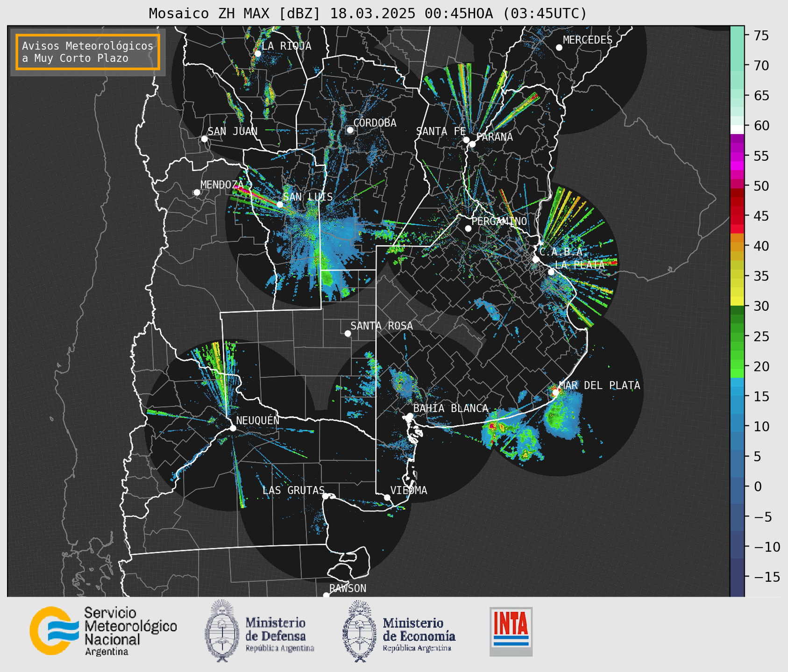788x672 pixels.
Task: Click the República Argentina text under Ministerio de Defensa
Action: point(280,649)
